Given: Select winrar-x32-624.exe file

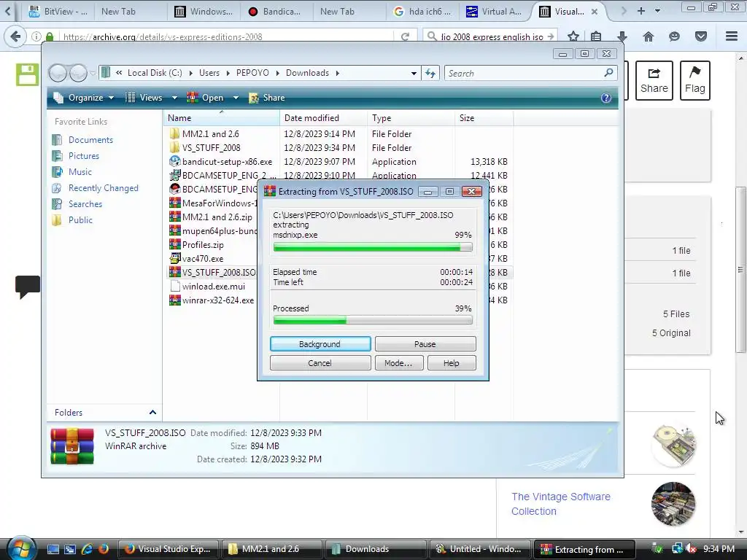Looking at the screenshot, I should pyautogui.click(x=212, y=300).
